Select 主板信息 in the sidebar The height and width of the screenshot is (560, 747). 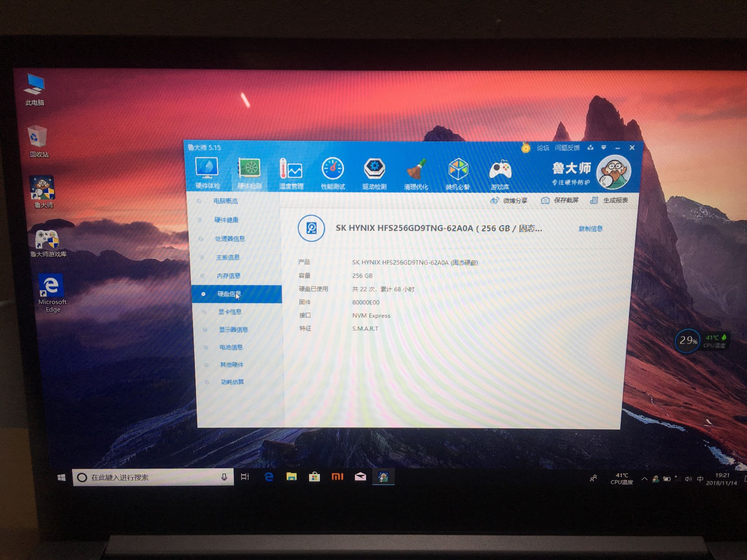pyautogui.click(x=227, y=257)
